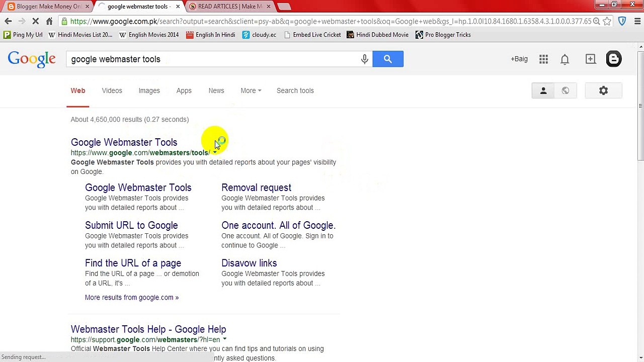
Task: Select the Apps results tab
Action: point(184,90)
